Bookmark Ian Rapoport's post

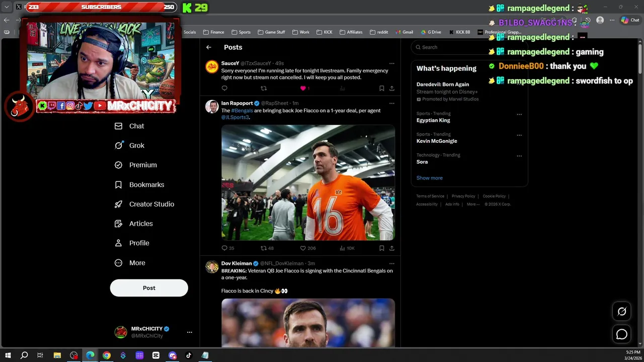tap(382, 248)
